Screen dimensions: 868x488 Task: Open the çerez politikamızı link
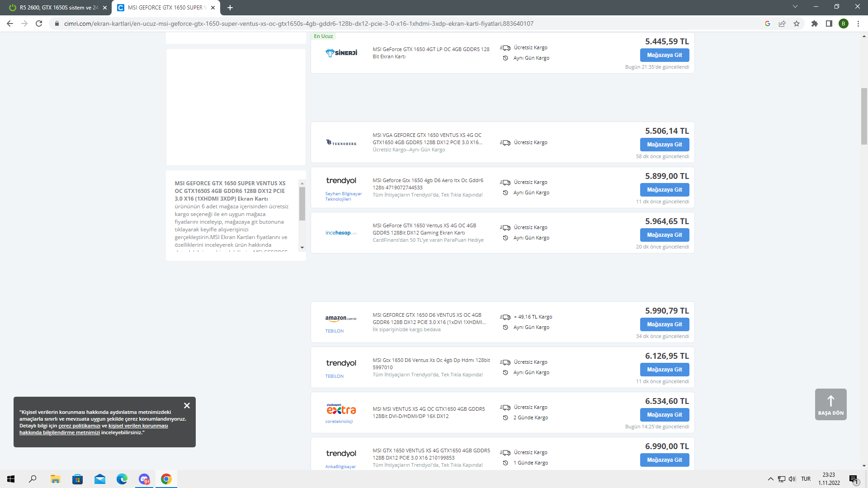[x=79, y=426]
